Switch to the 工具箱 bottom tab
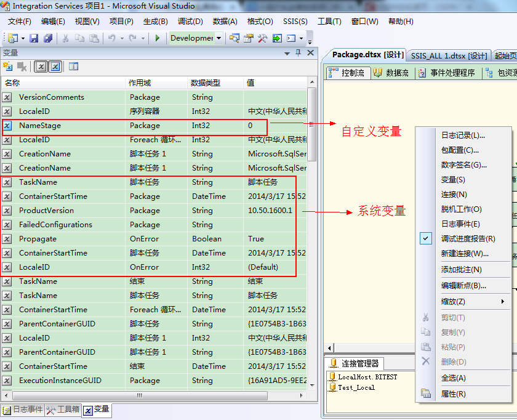 point(63,410)
